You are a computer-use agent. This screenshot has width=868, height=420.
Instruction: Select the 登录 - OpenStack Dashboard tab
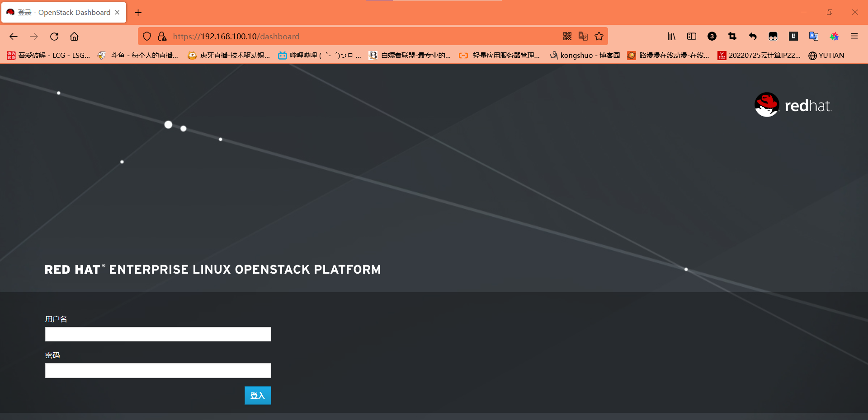64,13
